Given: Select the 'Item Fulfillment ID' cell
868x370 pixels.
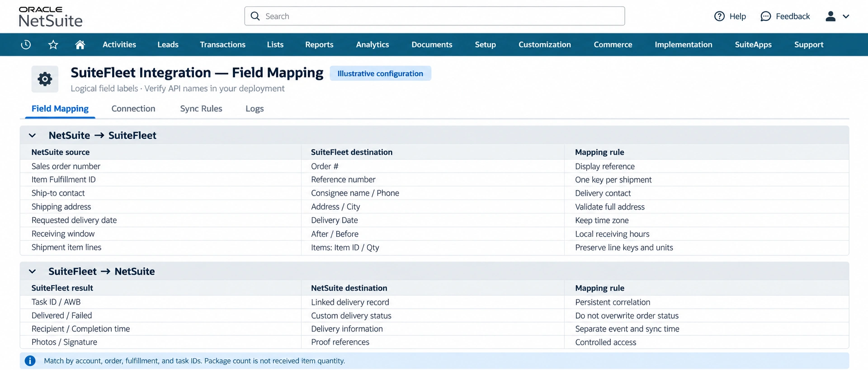Looking at the screenshot, I should pos(160,179).
